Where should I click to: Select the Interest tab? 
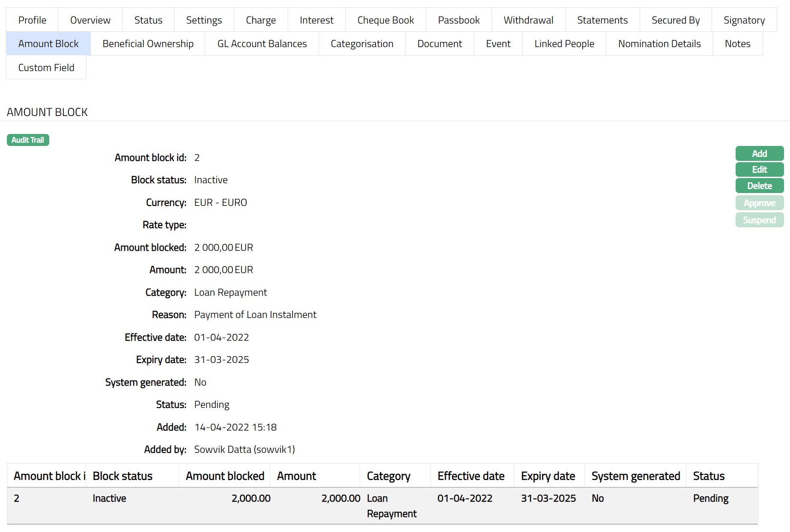coord(316,20)
